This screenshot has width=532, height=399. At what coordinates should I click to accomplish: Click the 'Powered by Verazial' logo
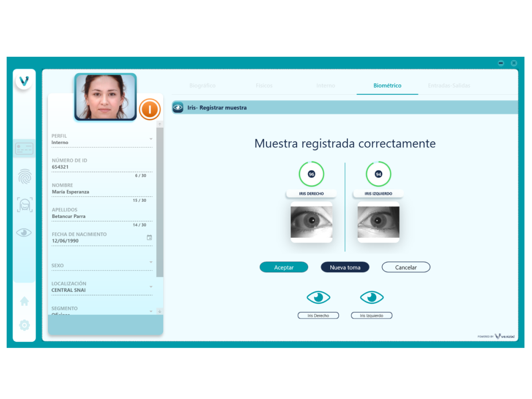[496, 336]
